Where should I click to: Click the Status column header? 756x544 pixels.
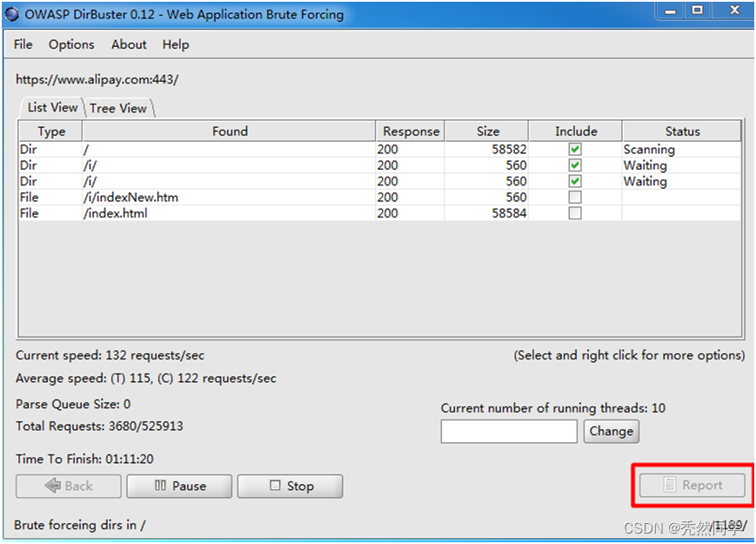[x=682, y=131]
